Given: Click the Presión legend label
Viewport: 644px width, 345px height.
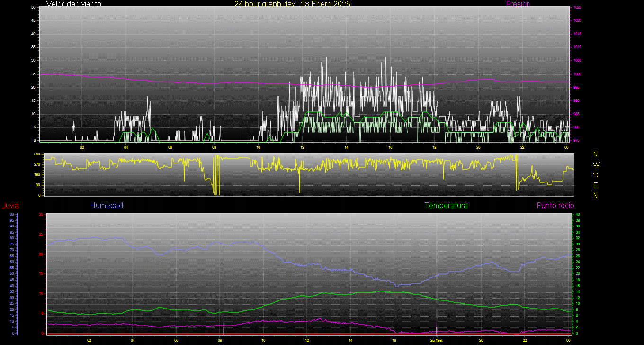Looking at the screenshot, I should pos(518,4).
